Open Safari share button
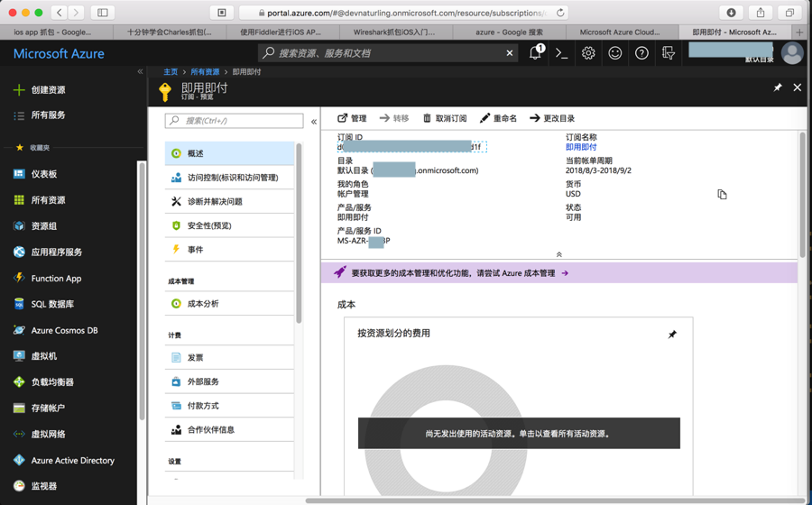Viewport: 812px width, 505px height. point(761,13)
